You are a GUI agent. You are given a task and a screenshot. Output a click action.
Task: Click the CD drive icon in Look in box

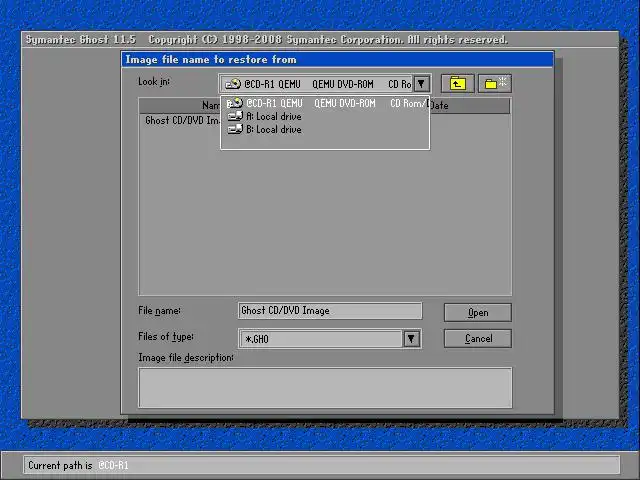click(233, 84)
